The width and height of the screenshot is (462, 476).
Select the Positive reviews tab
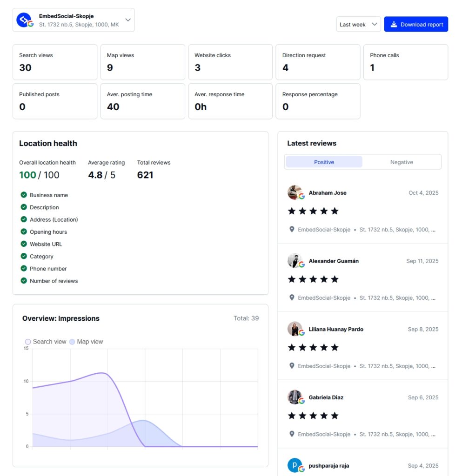pos(324,162)
